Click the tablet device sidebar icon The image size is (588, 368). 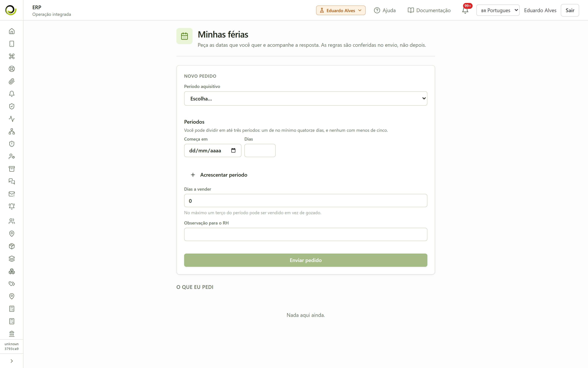[x=12, y=44]
